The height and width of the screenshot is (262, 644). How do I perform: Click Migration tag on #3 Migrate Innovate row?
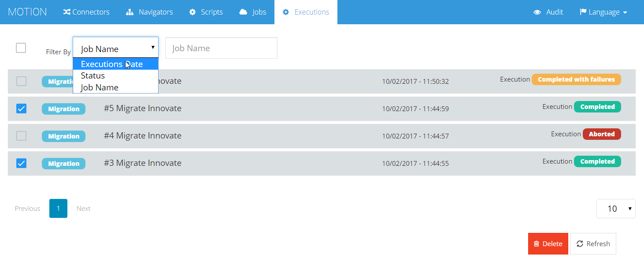pyautogui.click(x=63, y=164)
